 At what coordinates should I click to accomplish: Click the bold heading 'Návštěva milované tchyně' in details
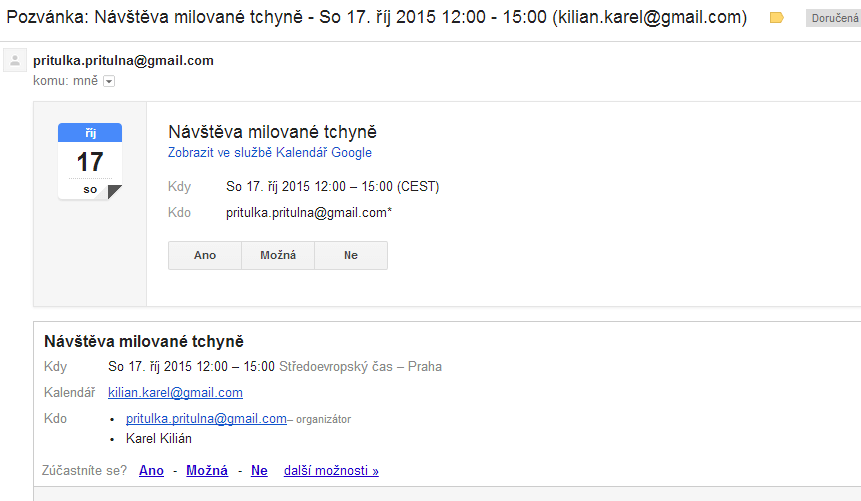point(144,341)
